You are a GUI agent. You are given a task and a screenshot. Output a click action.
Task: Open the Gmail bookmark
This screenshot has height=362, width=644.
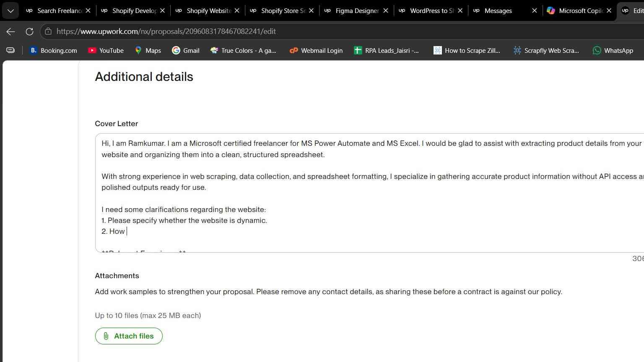click(186, 50)
